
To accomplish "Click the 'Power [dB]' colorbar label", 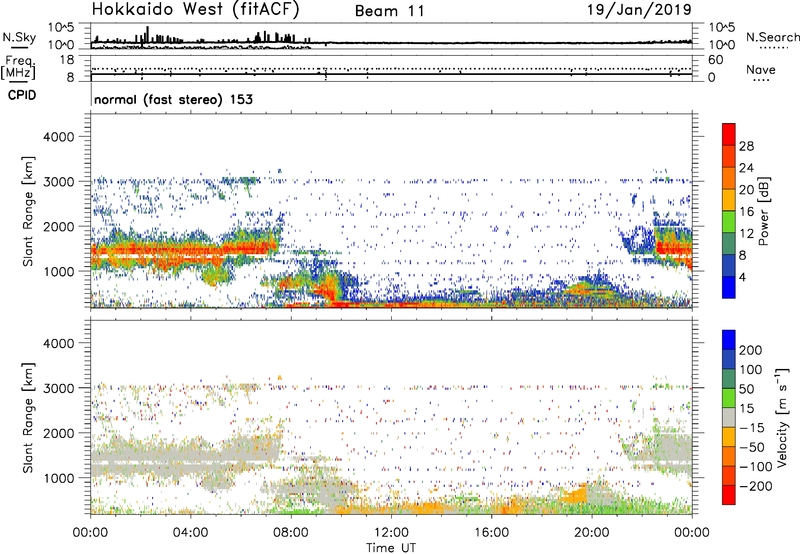I will pos(763,211).
